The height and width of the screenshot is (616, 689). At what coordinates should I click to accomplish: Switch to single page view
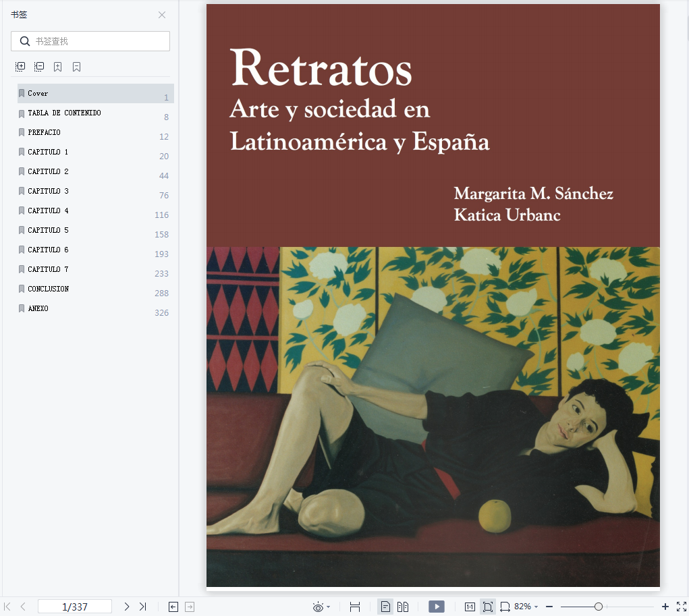coord(385,607)
